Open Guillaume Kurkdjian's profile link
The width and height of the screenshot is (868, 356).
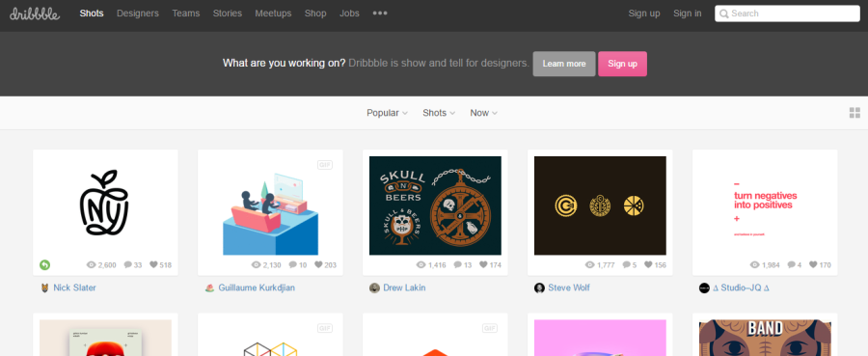point(257,288)
